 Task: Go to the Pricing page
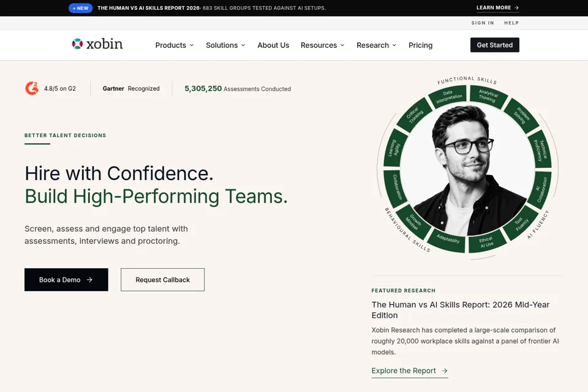[x=420, y=45]
